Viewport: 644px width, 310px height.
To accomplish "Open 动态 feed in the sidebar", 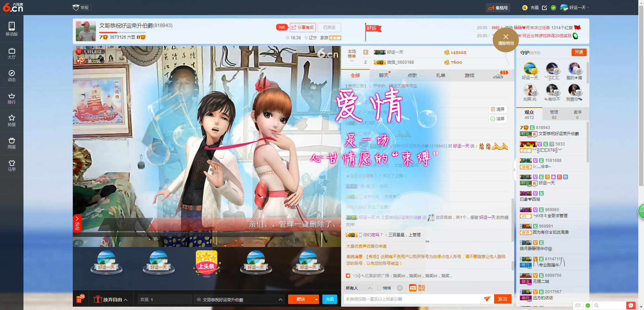I will click(11, 76).
